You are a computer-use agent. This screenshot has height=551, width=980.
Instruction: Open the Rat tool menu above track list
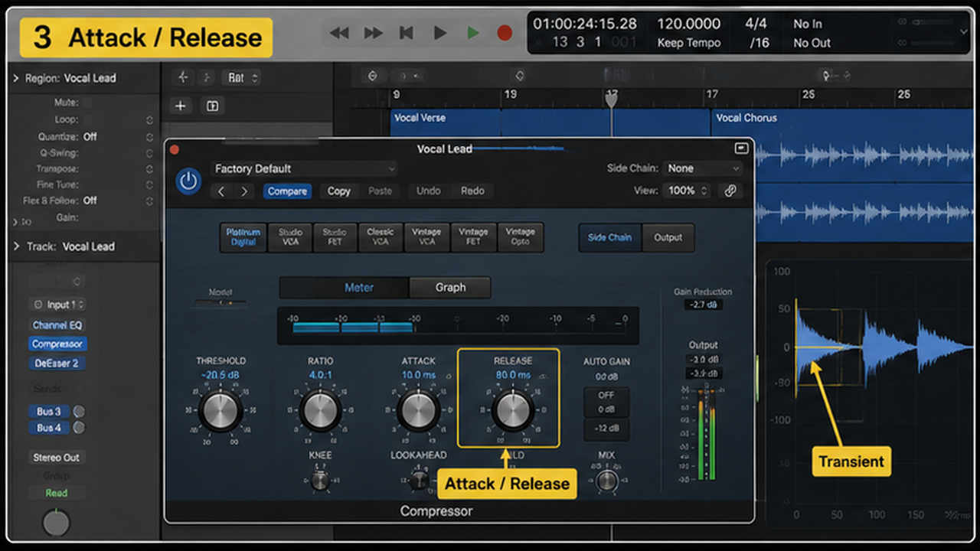point(242,77)
